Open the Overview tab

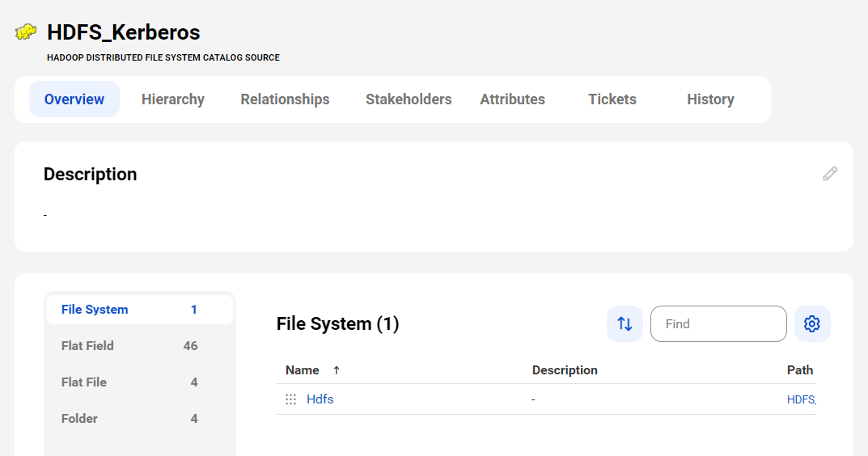[74, 99]
